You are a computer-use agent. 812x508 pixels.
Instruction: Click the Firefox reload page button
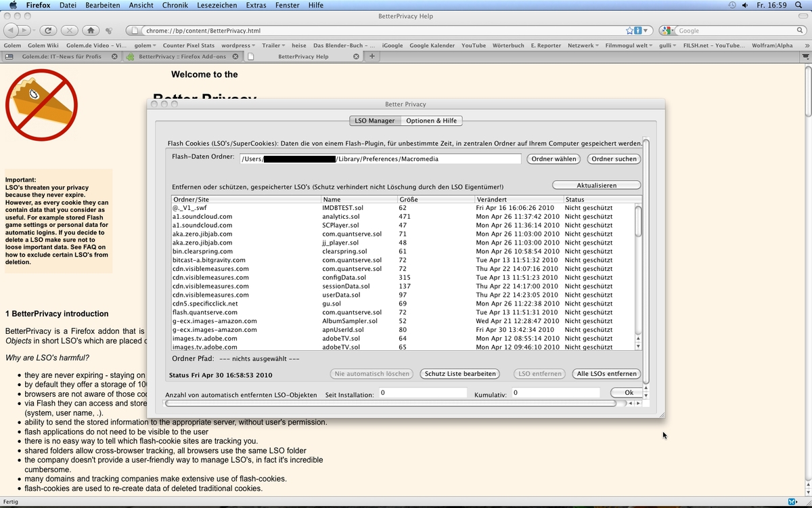(x=47, y=30)
